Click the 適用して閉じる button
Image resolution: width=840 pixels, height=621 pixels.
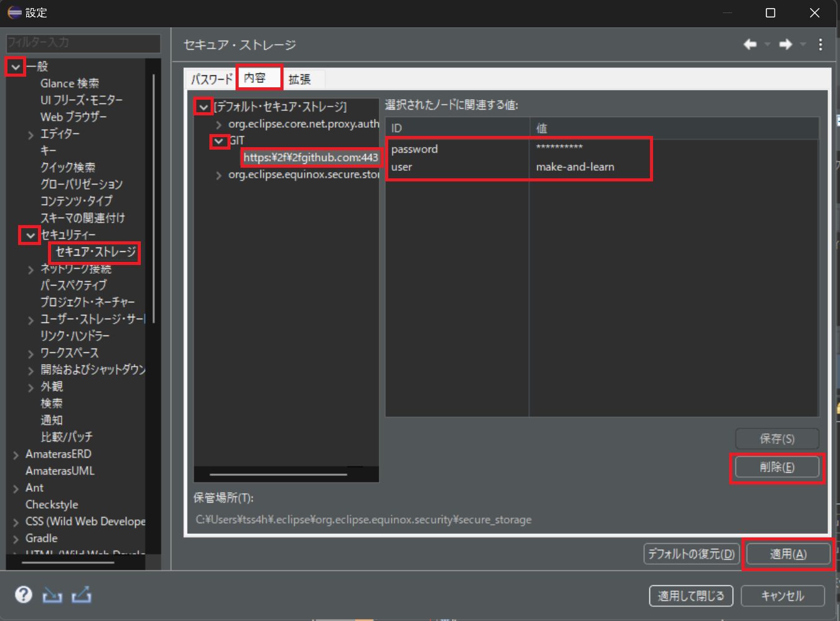pos(691,596)
